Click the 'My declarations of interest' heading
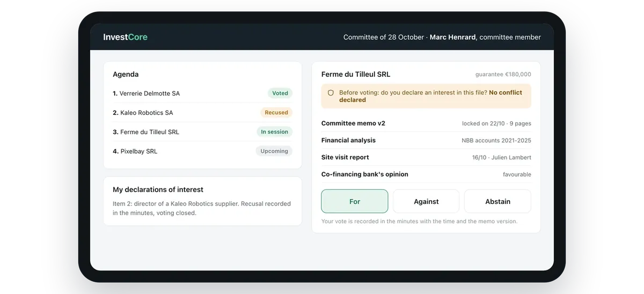The image size is (644, 294). 158,189
